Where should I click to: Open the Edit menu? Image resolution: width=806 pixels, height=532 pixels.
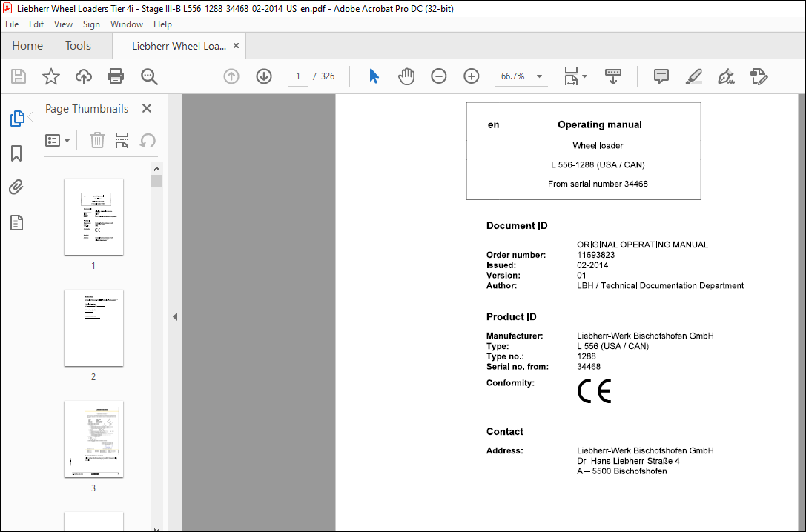tap(36, 24)
